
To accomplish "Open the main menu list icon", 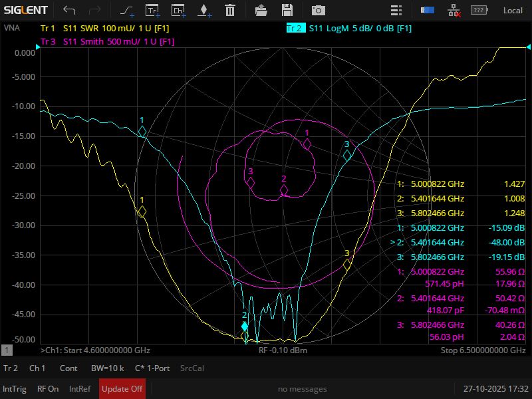I will click(x=396, y=10).
